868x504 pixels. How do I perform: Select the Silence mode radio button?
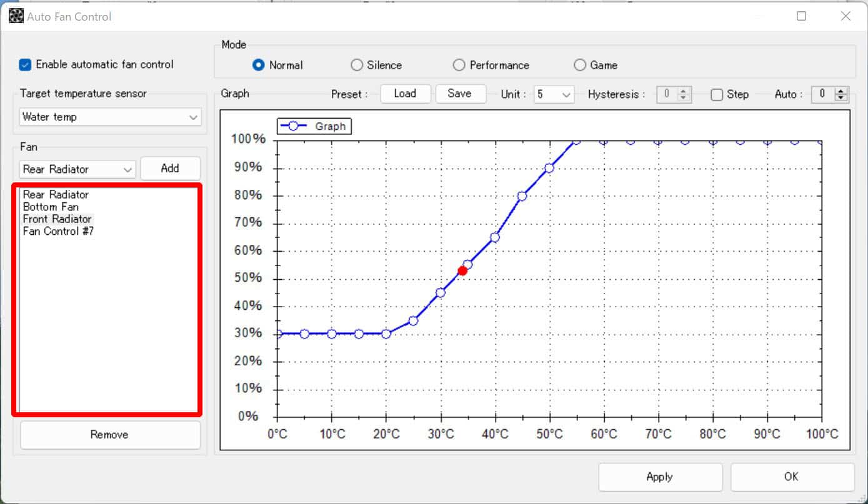[x=357, y=65]
